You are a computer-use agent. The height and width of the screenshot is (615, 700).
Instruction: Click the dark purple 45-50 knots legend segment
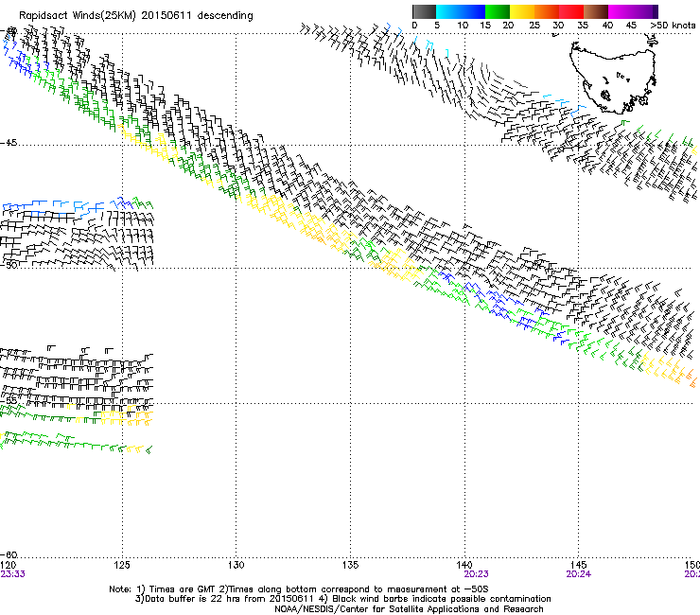click(645, 11)
